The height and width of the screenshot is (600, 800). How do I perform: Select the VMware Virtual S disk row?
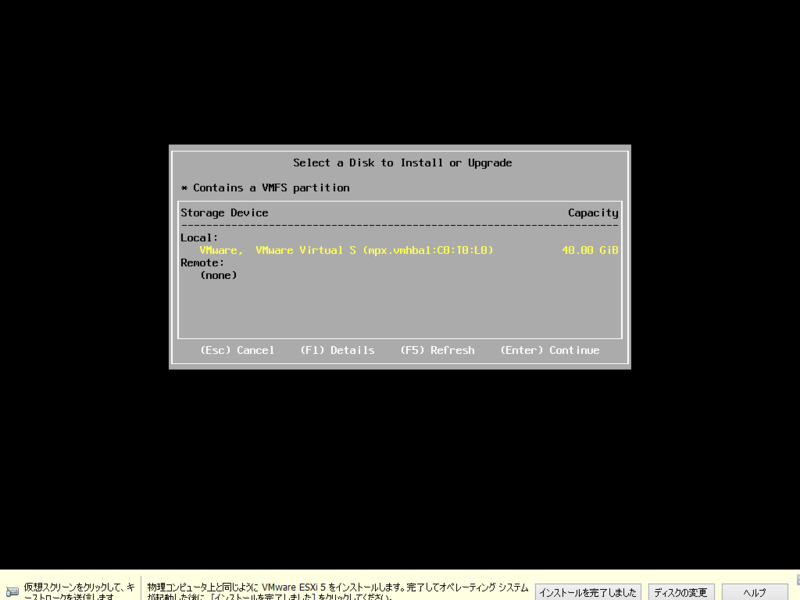(x=400, y=250)
